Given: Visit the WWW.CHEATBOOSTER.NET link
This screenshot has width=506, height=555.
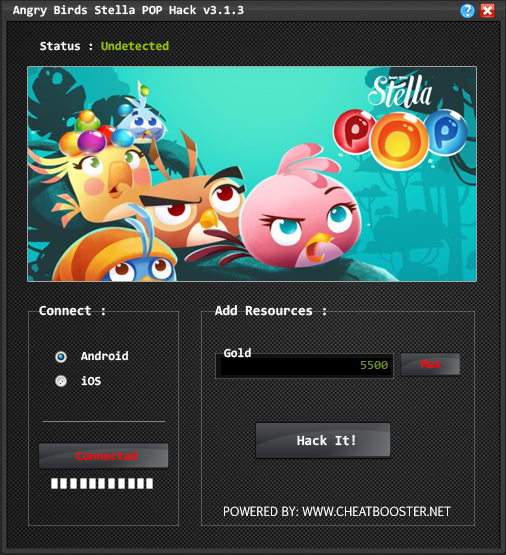Looking at the screenshot, I should tap(376, 511).
